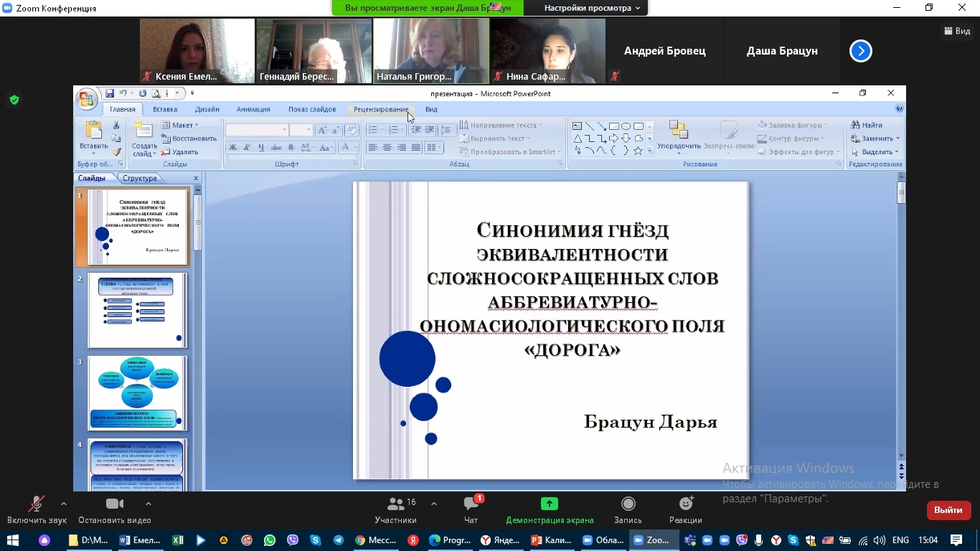Select the Oval shape in shapes gallery
This screenshot has height=551, width=980.
pos(626,126)
